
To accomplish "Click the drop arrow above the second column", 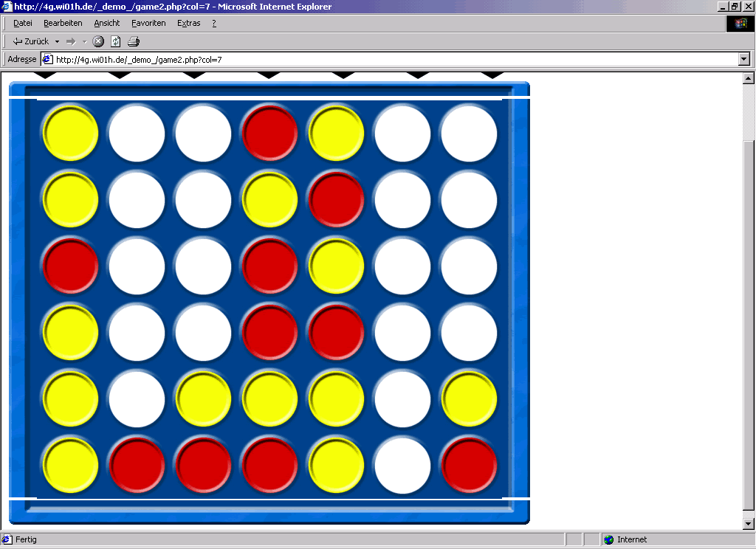I will pos(120,75).
